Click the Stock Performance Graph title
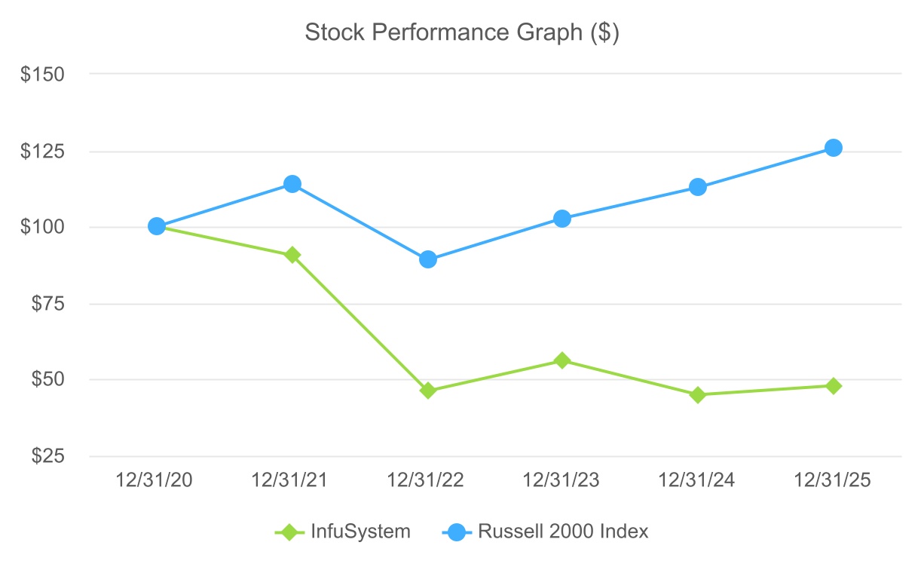This screenshot has width=924, height=573. click(461, 33)
